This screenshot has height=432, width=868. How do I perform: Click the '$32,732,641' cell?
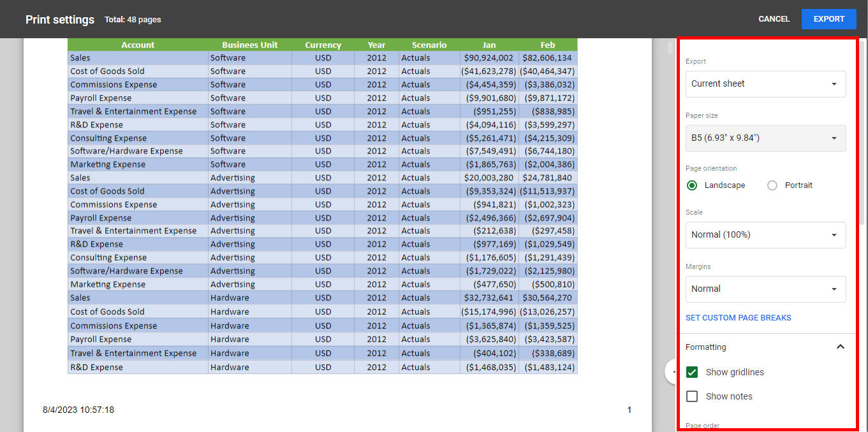[489, 298]
